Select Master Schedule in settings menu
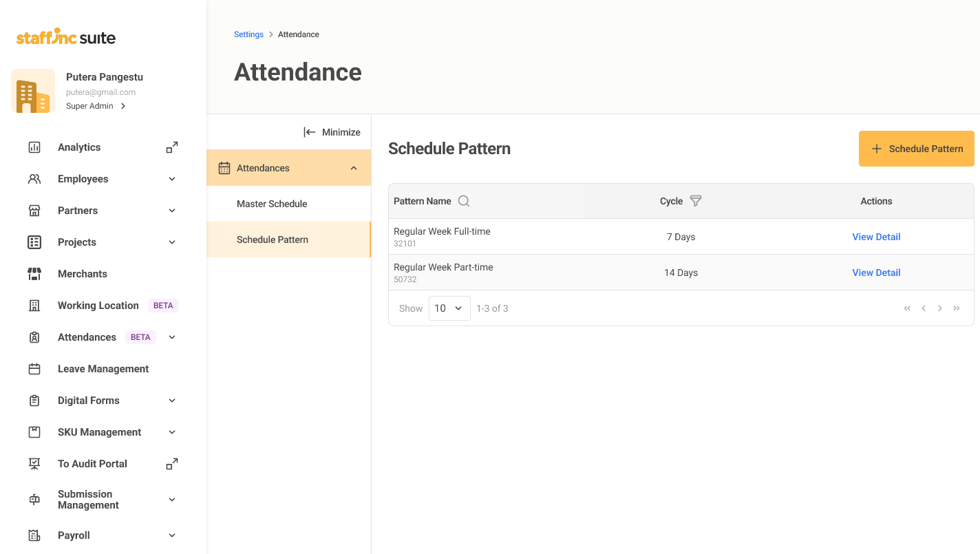This screenshot has width=980, height=554. point(272,204)
